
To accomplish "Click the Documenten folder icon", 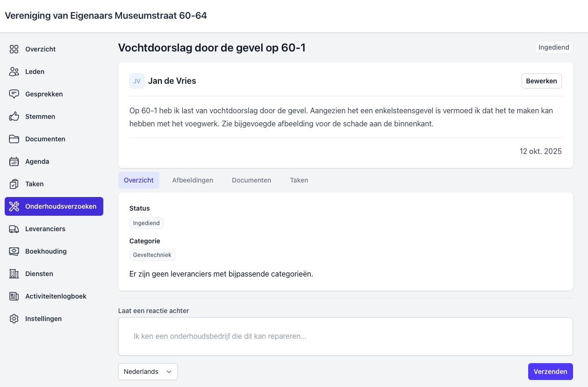I will point(14,139).
